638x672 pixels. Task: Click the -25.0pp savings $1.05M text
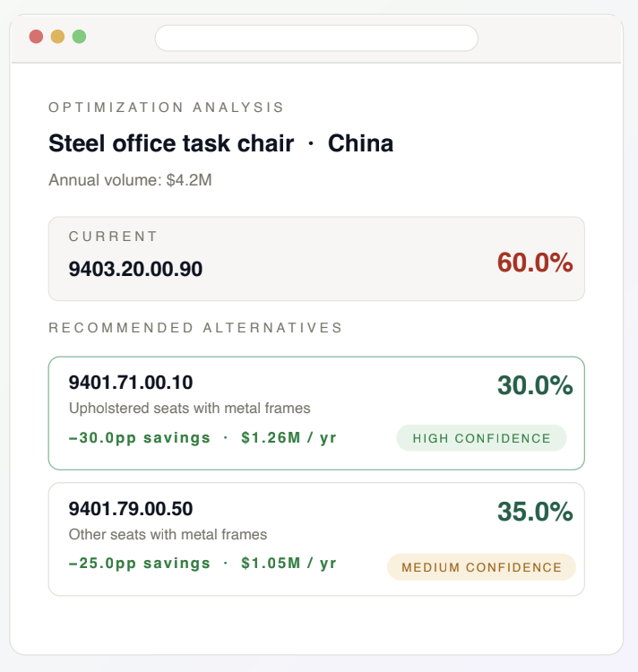pyautogui.click(x=203, y=564)
